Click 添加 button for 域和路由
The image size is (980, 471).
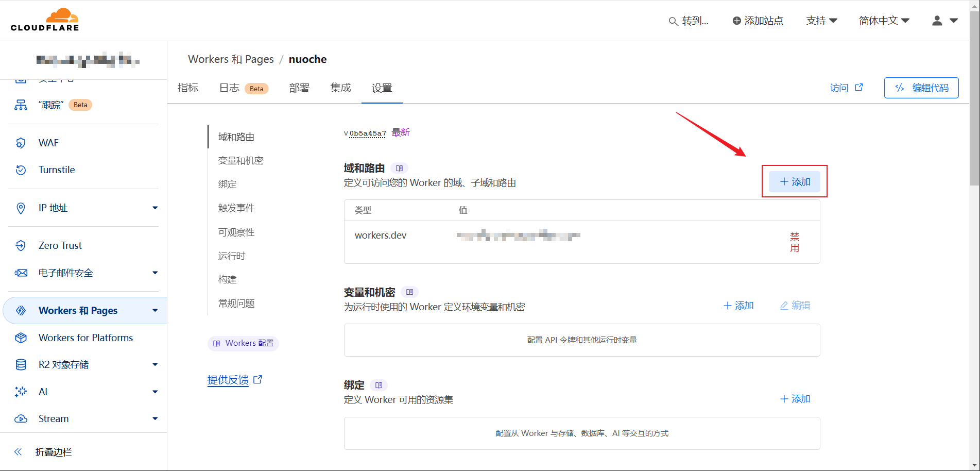tap(795, 181)
